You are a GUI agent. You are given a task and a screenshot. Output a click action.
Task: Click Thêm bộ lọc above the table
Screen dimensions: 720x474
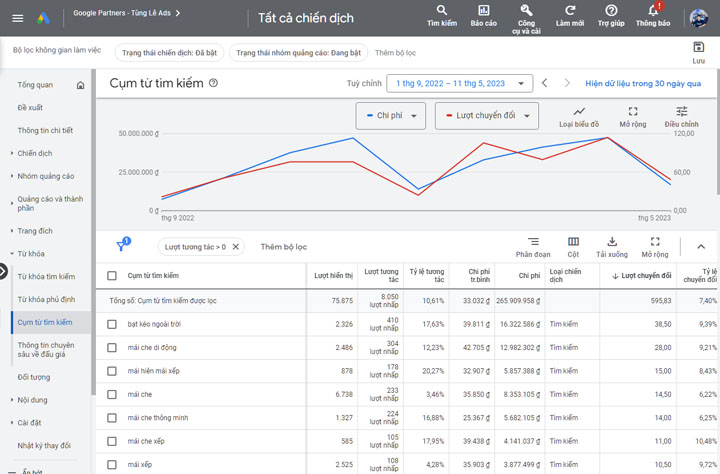point(283,247)
